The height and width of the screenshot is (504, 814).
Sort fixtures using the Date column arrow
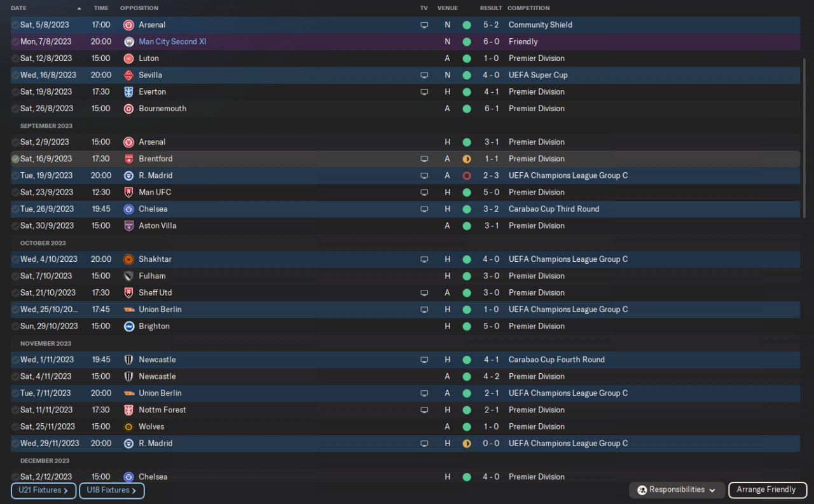pyautogui.click(x=79, y=8)
